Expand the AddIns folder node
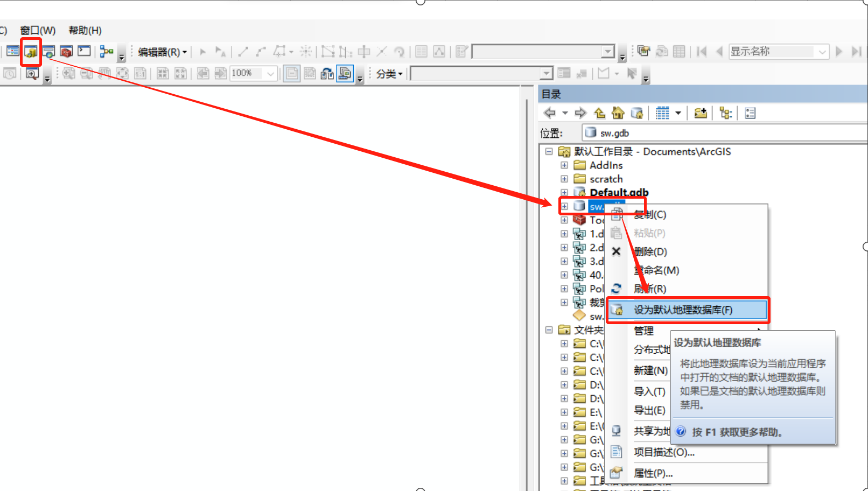Viewport: 868px width, 491px height. [x=564, y=165]
